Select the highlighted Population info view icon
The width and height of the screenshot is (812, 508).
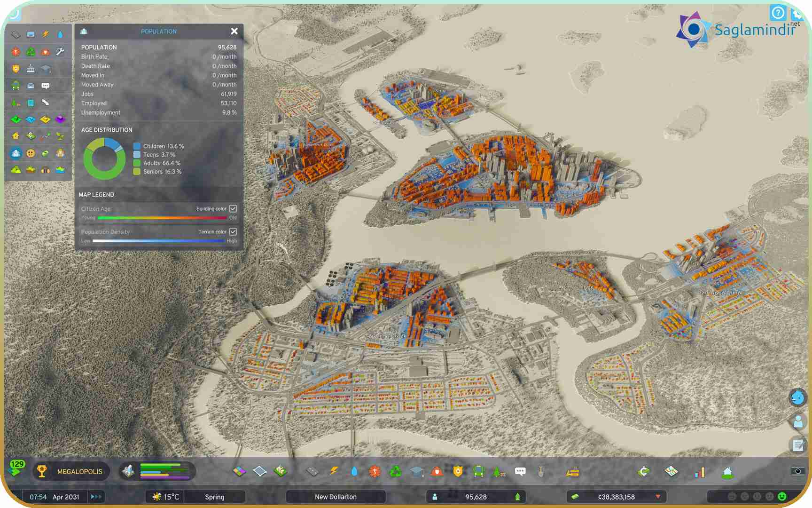pyautogui.click(x=16, y=153)
